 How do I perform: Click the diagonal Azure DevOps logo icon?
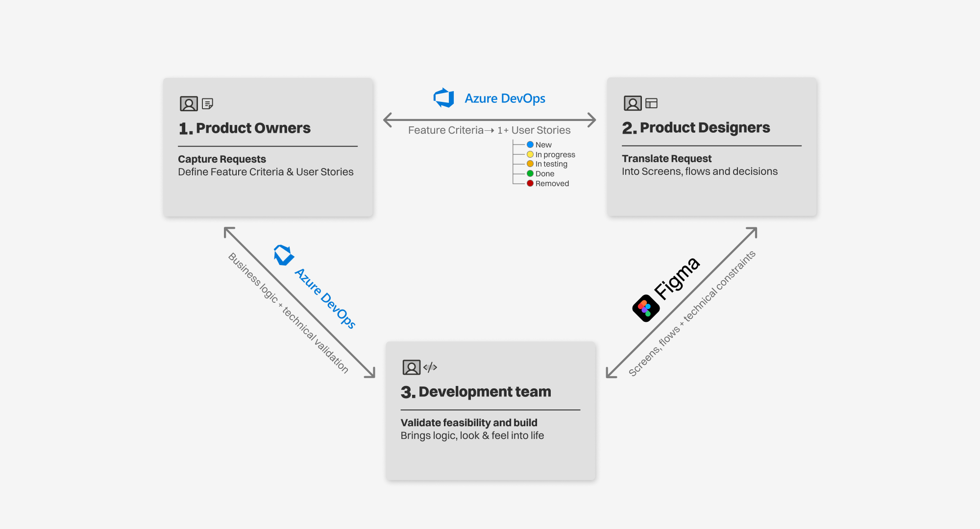(x=284, y=255)
